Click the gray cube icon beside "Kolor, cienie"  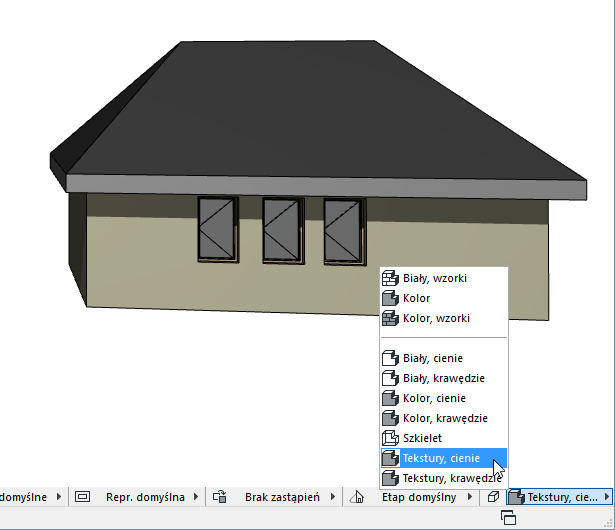tap(390, 398)
